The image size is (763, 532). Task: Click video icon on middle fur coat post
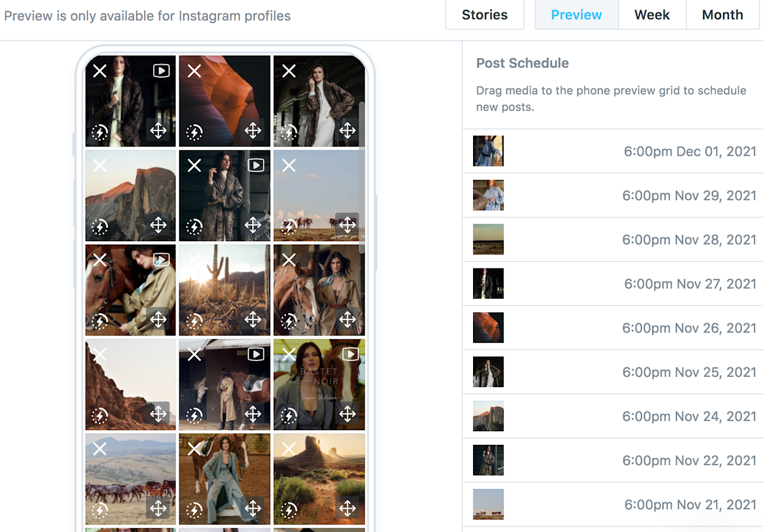(256, 166)
